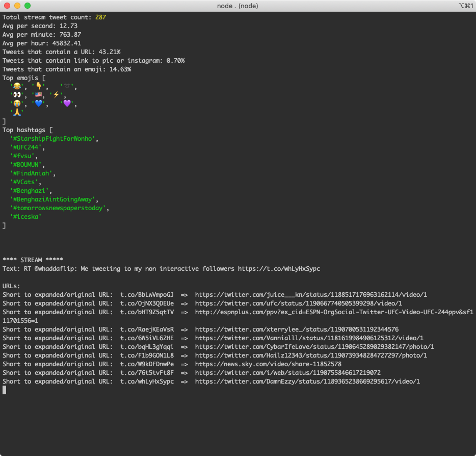Click the 'Avg per minute: 763.87' line

(x=42, y=35)
